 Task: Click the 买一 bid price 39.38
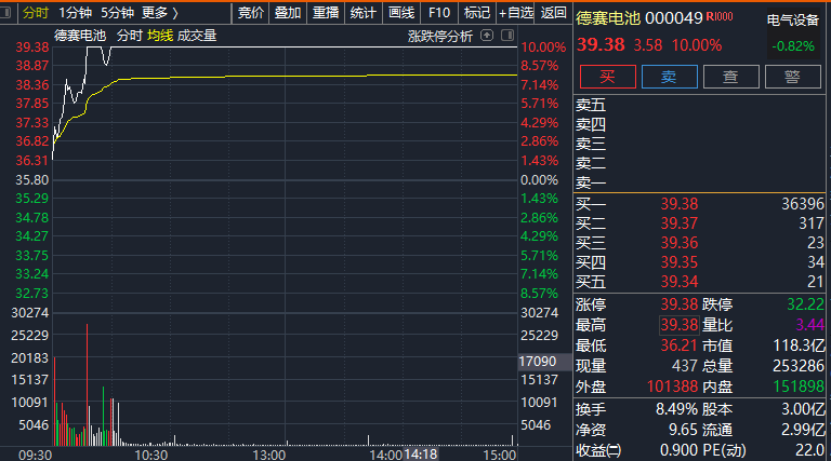(x=679, y=204)
